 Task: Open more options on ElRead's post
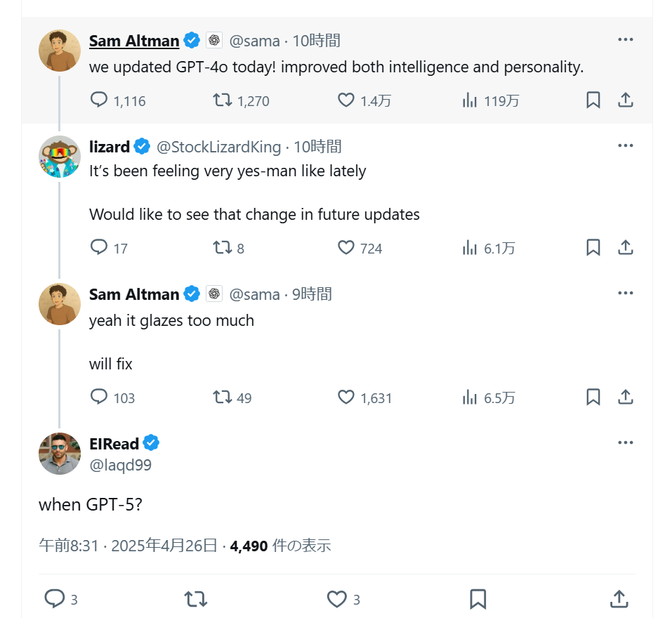(x=626, y=442)
